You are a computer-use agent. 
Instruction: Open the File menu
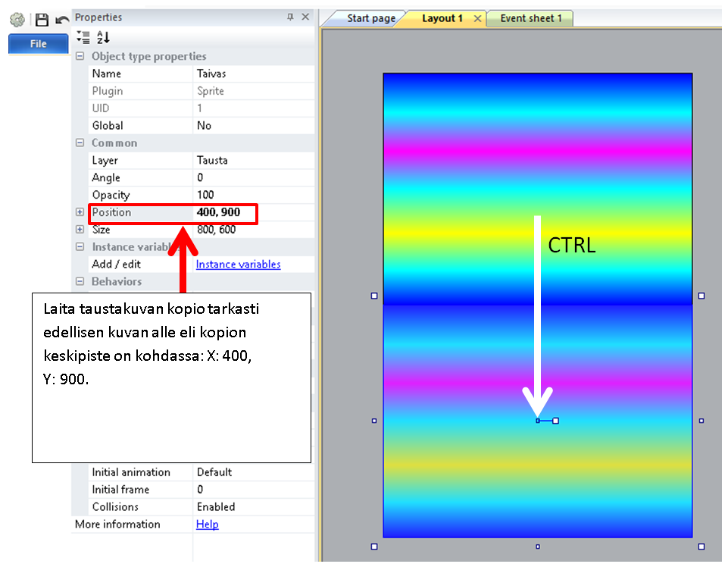[38, 44]
